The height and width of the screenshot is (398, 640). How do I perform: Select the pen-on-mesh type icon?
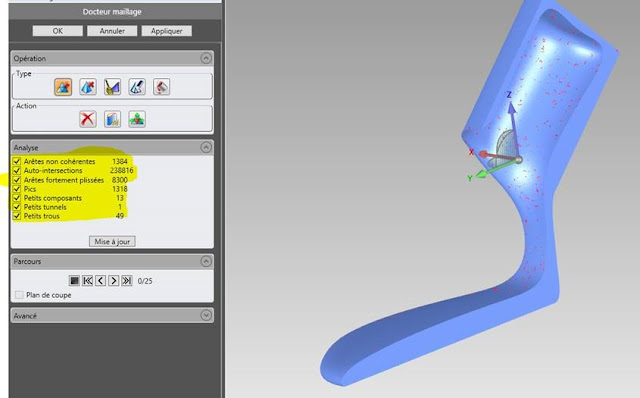point(137,87)
